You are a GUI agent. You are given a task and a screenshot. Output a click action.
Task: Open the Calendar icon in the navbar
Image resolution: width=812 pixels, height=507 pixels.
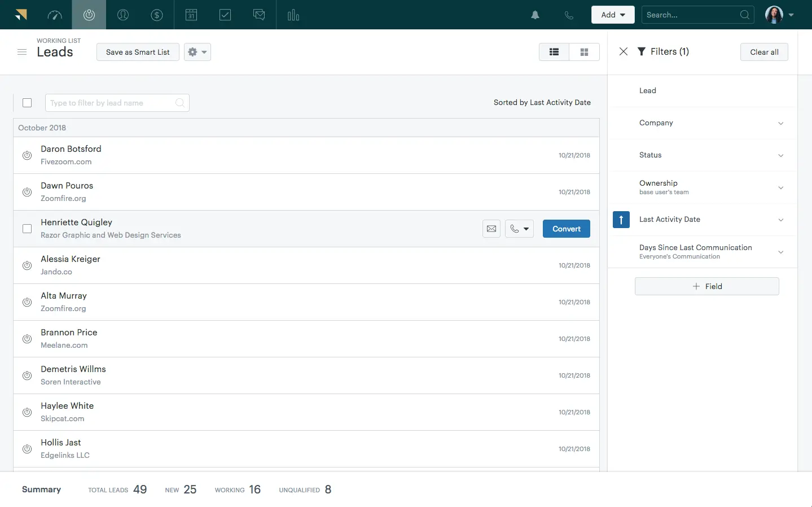click(191, 15)
